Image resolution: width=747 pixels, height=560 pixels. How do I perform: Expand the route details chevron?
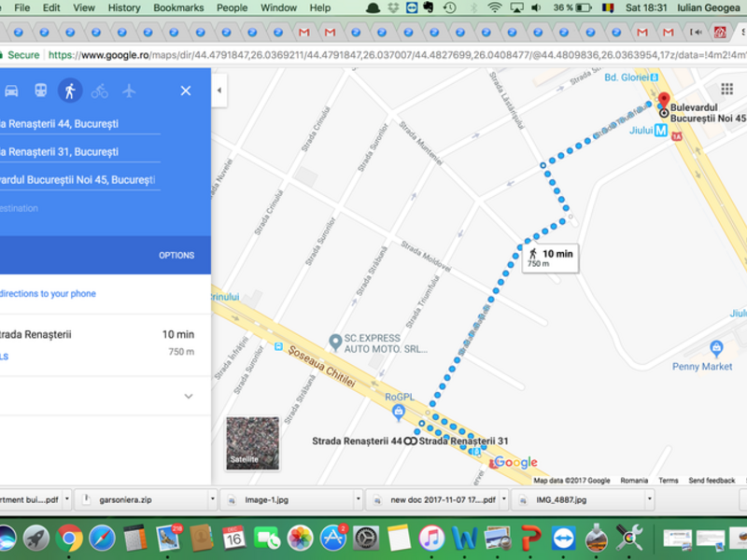(188, 396)
